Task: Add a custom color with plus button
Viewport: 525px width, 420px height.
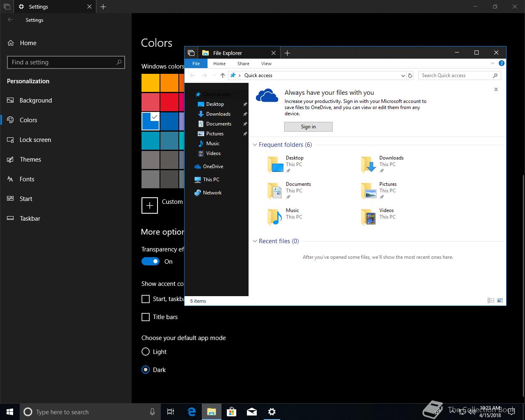Action: pyautogui.click(x=150, y=205)
